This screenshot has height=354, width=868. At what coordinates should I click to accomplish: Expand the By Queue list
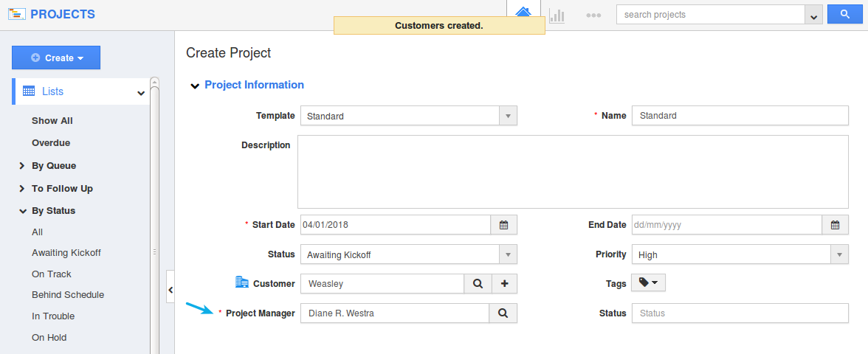pos(22,166)
